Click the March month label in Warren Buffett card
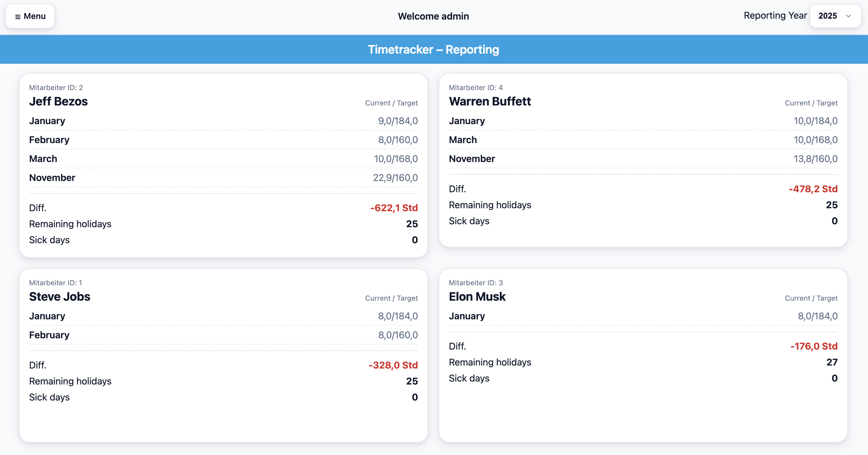This screenshot has width=868, height=455. (x=463, y=140)
